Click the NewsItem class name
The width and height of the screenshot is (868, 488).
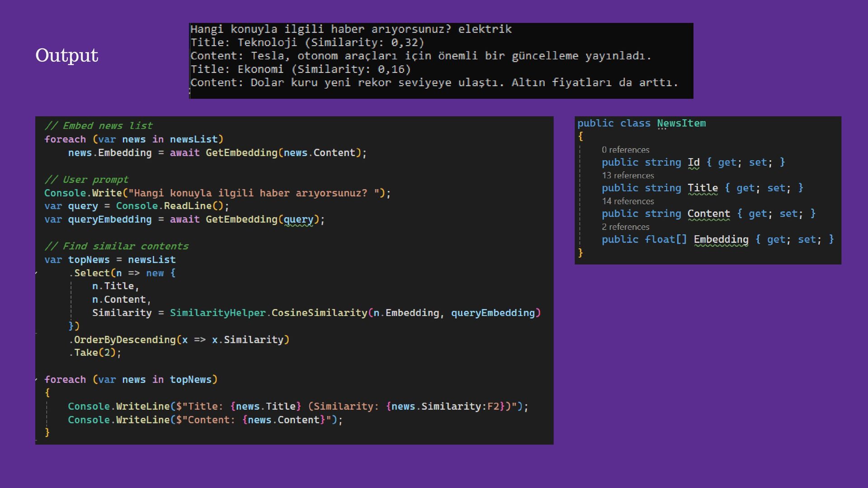pyautogui.click(x=681, y=123)
